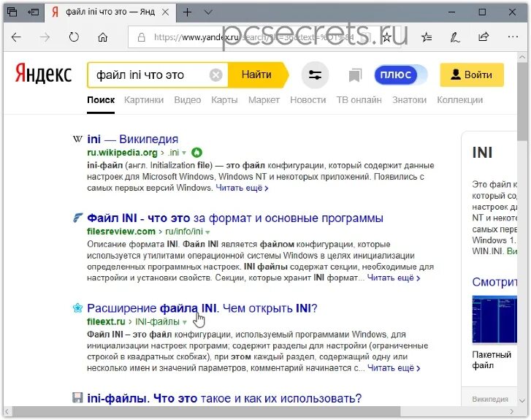Go forward using browser arrow
Screen dimensions: 531x420
point(45,37)
